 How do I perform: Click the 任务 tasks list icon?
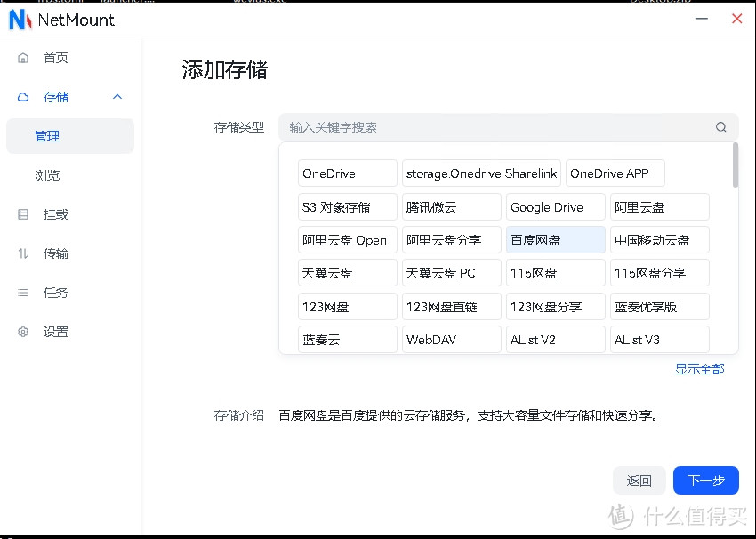tap(22, 292)
